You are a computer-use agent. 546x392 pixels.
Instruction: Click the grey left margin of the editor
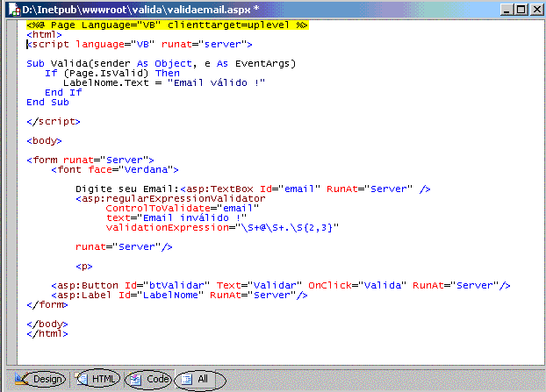point(11,191)
